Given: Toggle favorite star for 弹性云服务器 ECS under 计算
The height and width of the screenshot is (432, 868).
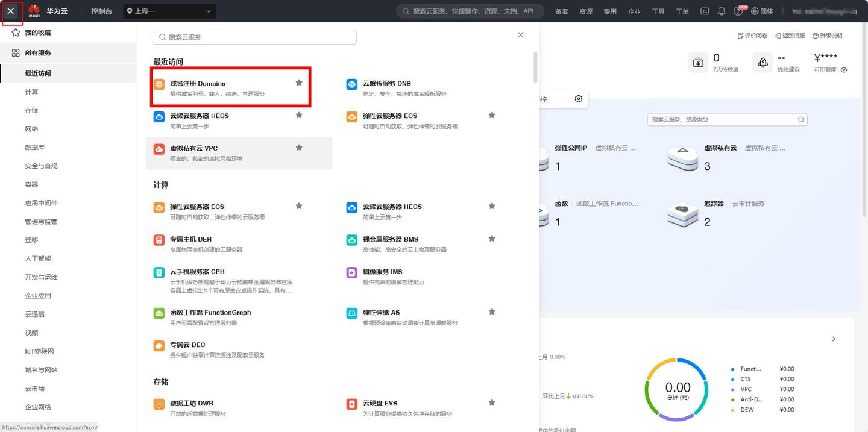Looking at the screenshot, I should coord(299,206).
